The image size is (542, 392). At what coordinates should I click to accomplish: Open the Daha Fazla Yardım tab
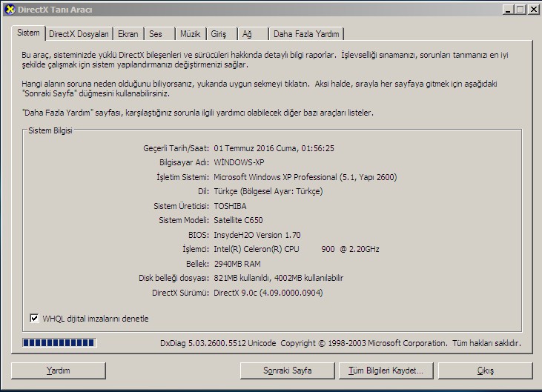coord(306,34)
